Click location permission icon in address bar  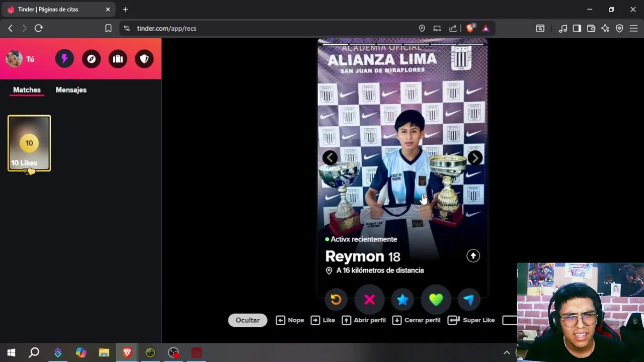[x=422, y=29]
